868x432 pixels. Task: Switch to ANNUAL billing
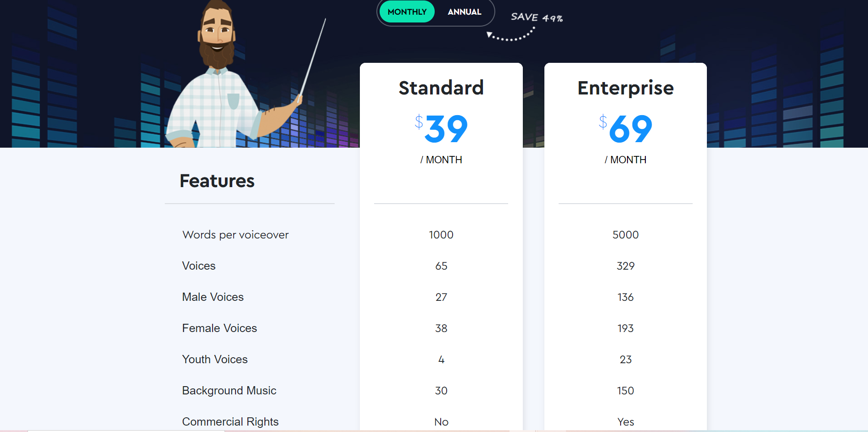(x=464, y=12)
